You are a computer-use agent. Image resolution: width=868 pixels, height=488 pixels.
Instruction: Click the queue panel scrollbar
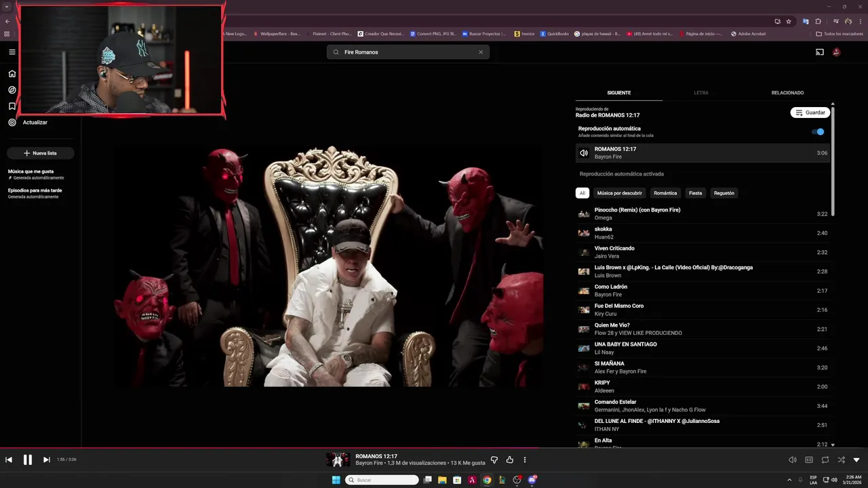click(833, 160)
